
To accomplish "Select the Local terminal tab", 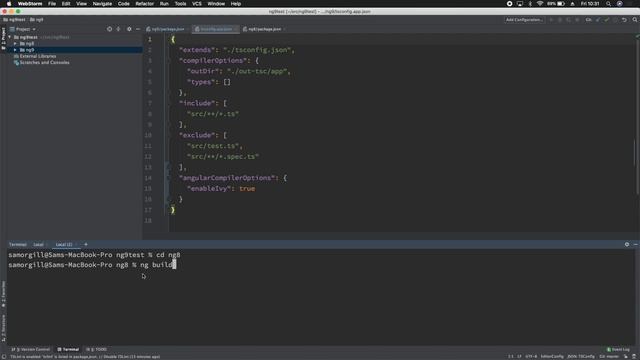I will pos(38,244).
